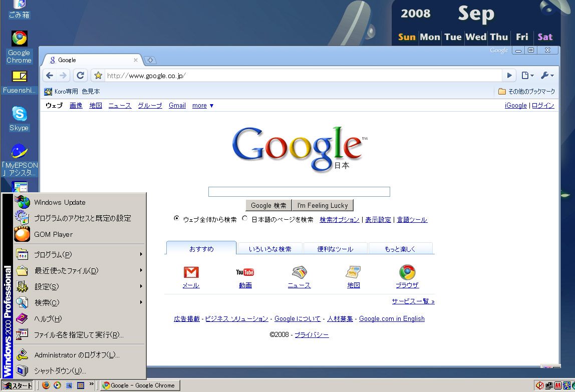Select the 日本語のページを検索 radio button

click(x=245, y=219)
